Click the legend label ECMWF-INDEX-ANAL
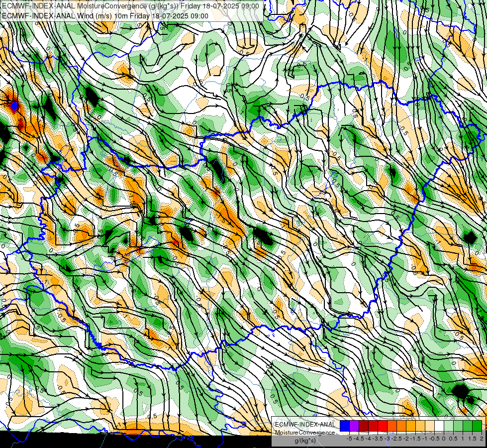487x448 pixels. click(x=305, y=425)
